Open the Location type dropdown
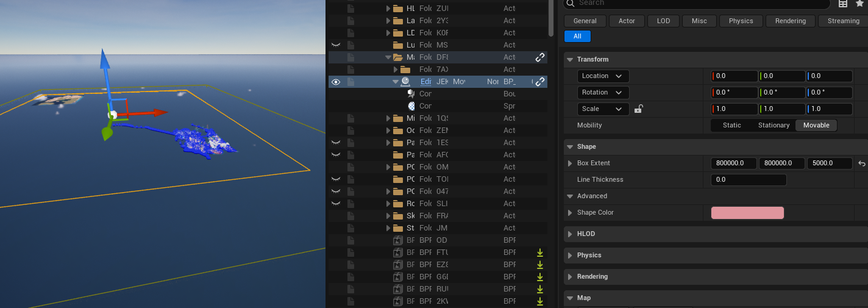This screenshot has height=308, width=868. point(603,76)
